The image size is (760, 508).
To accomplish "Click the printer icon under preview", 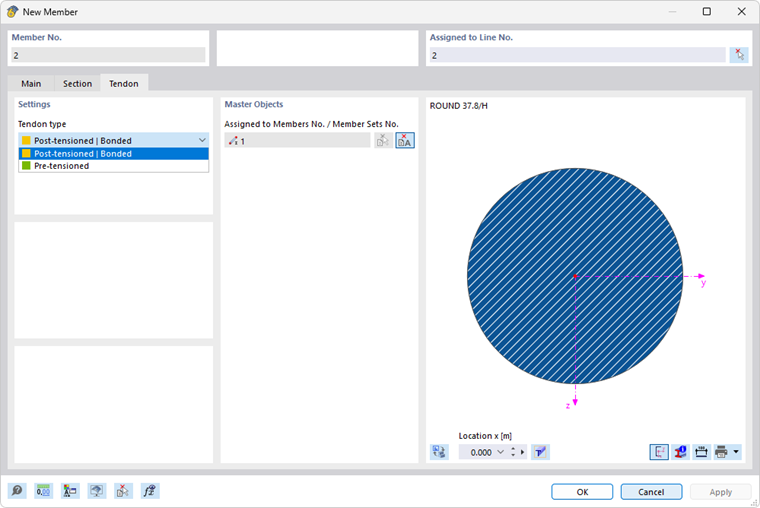I will (x=721, y=452).
